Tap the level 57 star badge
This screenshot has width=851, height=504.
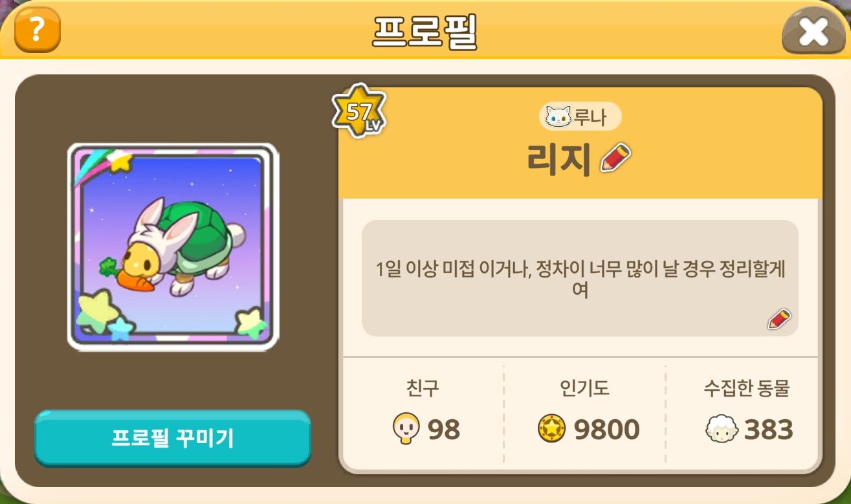coord(359,111)
